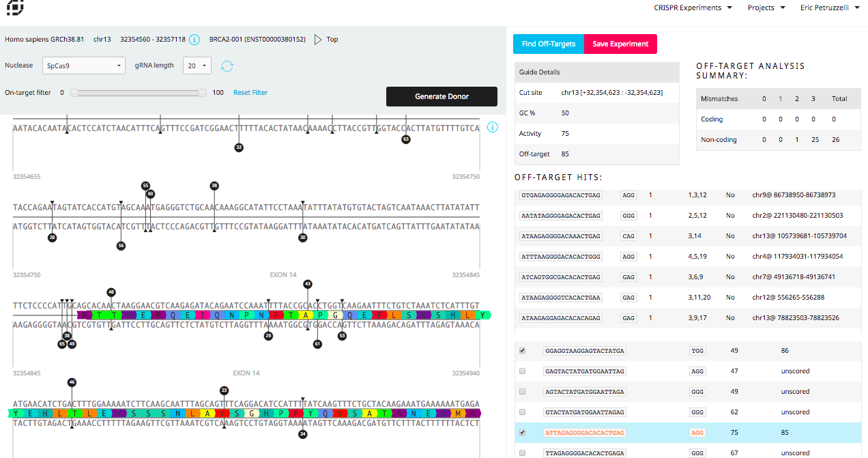Viewport: 868px width, 458px height.
Task: Click the strand direction play icon
Action: pyautogui.click(x=317, y=40)
